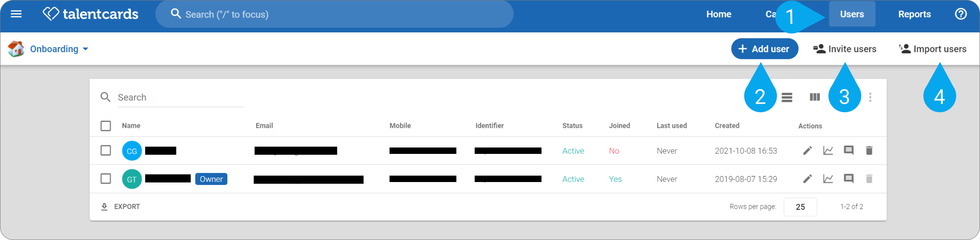Screen dimensions: 980x240
Task: Open the hamburger navigation menu
Action: tap(16, 14)
